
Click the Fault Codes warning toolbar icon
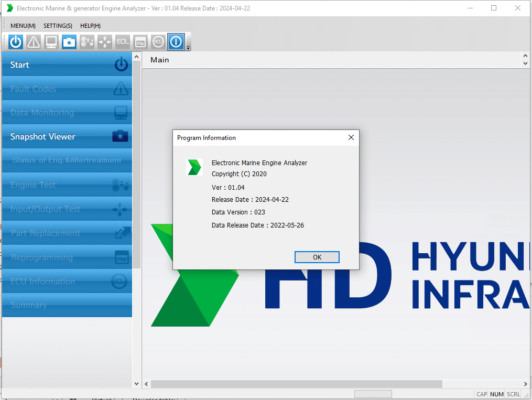tap(34, 42)
